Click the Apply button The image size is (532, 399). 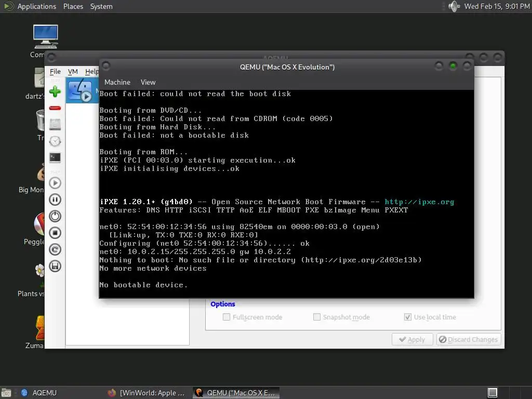click(x=412, y=340)
